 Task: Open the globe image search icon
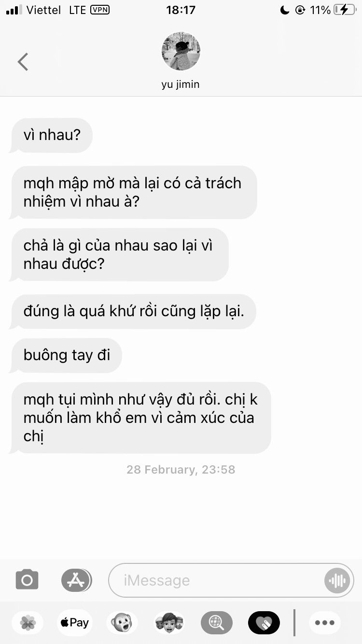click(x=216, y=623)
